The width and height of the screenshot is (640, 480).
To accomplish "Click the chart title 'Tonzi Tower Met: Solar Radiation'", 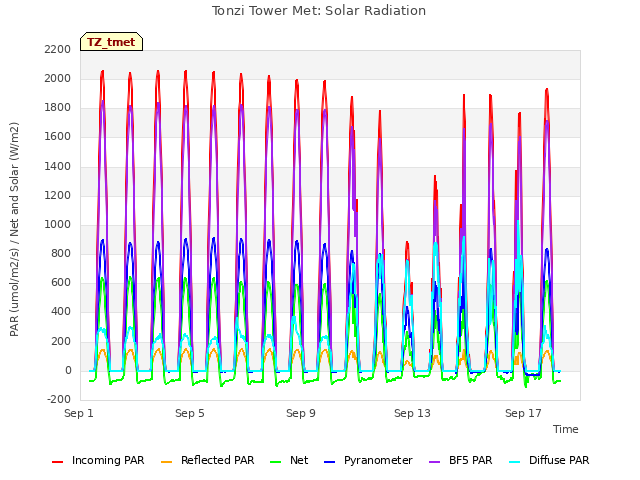I will [x=319, y=11].
